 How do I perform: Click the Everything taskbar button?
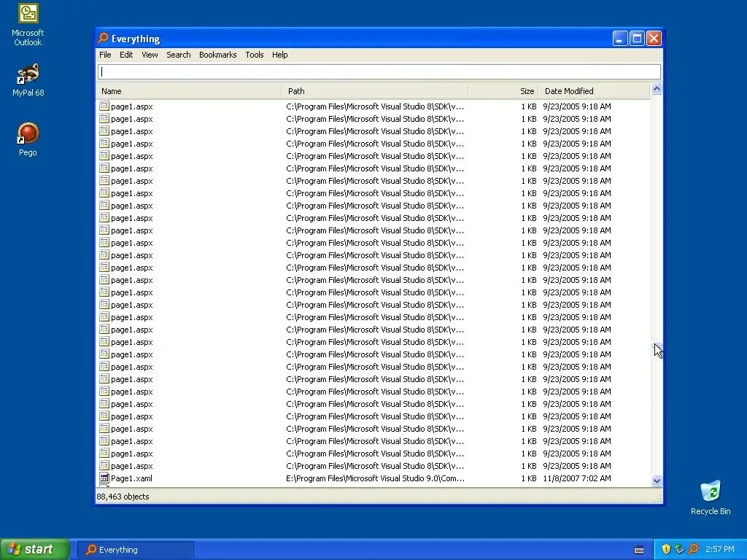(x=135, y=550)
